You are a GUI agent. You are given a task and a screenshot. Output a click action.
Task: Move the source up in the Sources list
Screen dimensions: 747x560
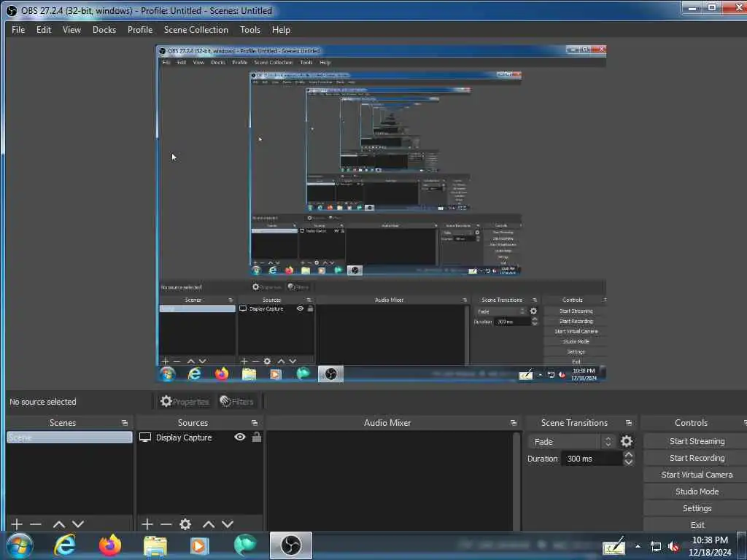pos(209,524)
